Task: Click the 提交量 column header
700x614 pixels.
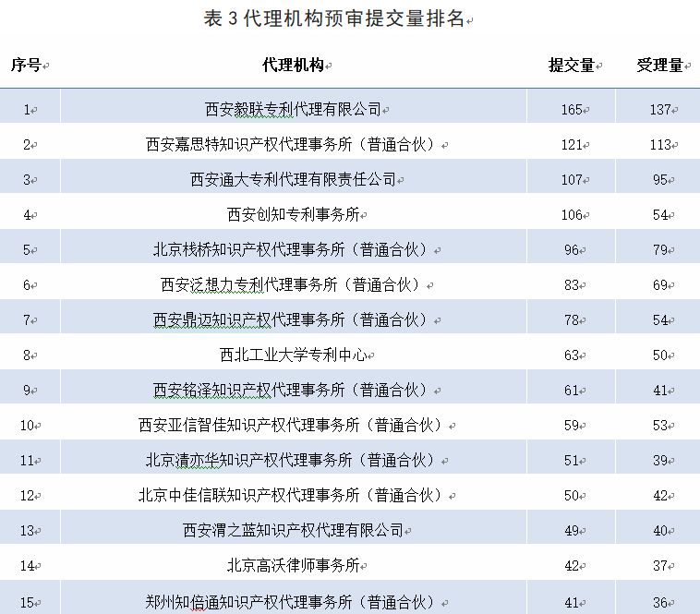Action: (572, 66)
